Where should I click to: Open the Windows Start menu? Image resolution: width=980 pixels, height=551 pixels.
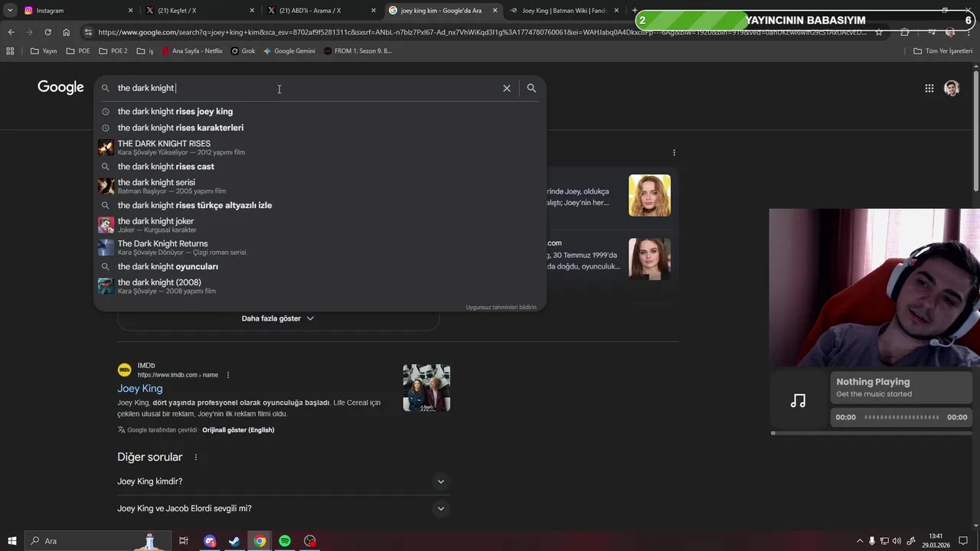11,541
